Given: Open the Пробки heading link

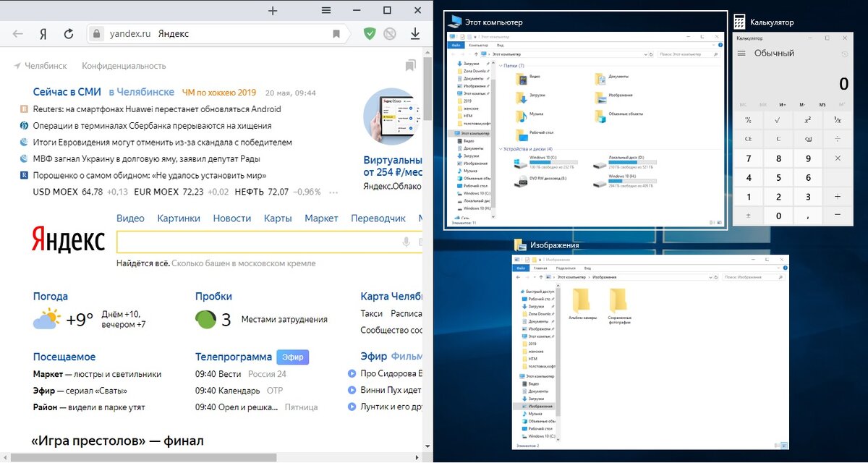Looking at the screenshot, I should pos(213,296).
